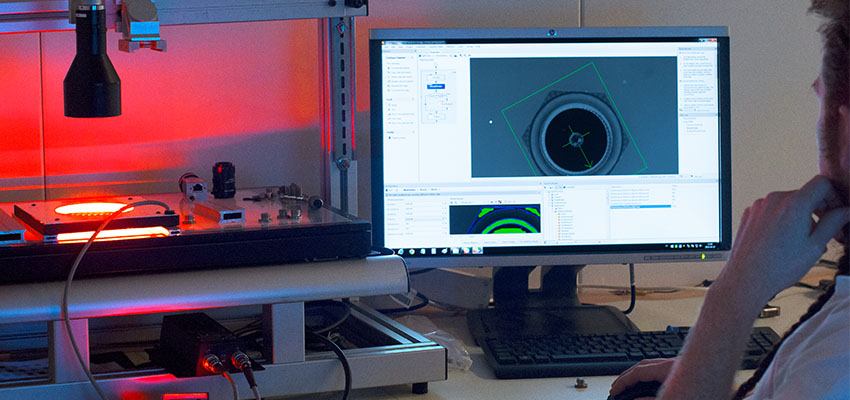Select the highlighted blue flowchart step
The width and height of the screenshot is (850, 400).
point(435,87)
